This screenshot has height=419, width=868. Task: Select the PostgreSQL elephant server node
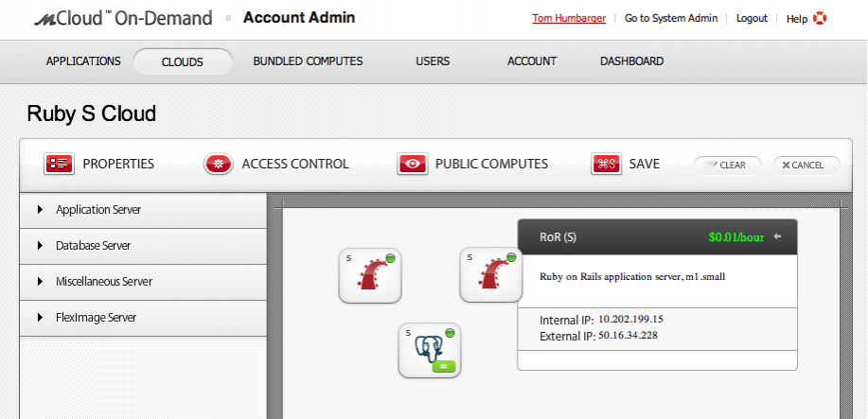click(430, 350)
